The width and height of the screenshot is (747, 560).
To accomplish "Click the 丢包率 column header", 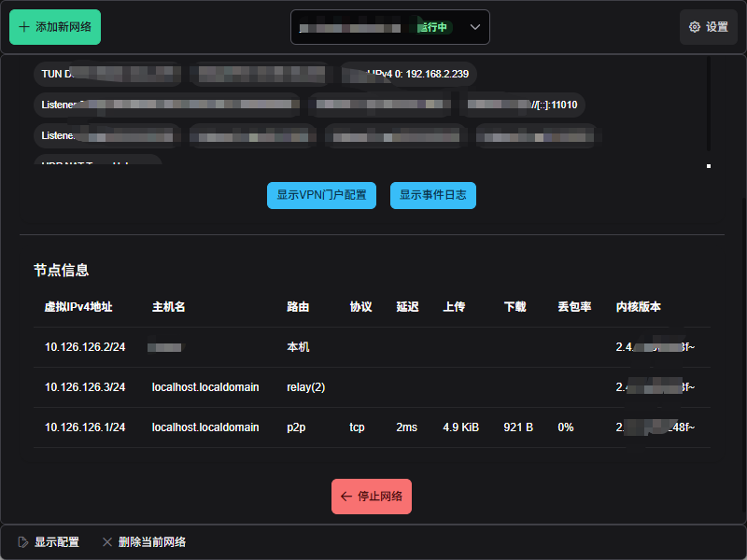I will pyautogui.click(x=574, y=307).
